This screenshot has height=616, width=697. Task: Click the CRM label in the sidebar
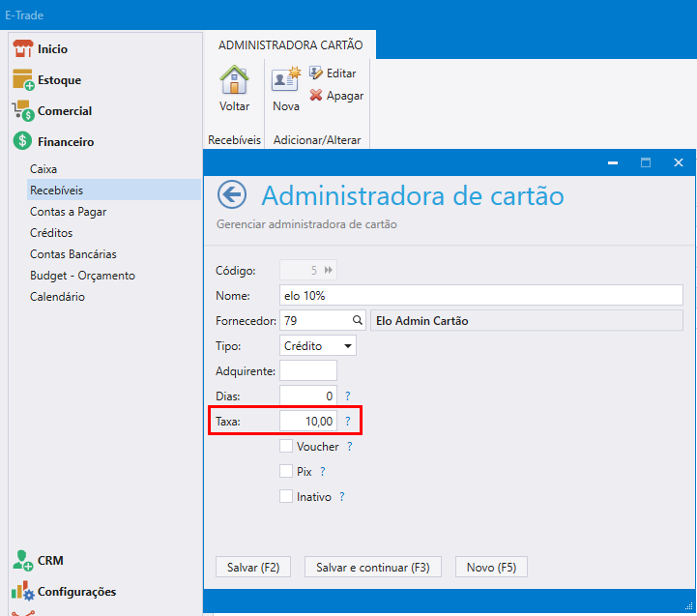(x=50, y=561)
